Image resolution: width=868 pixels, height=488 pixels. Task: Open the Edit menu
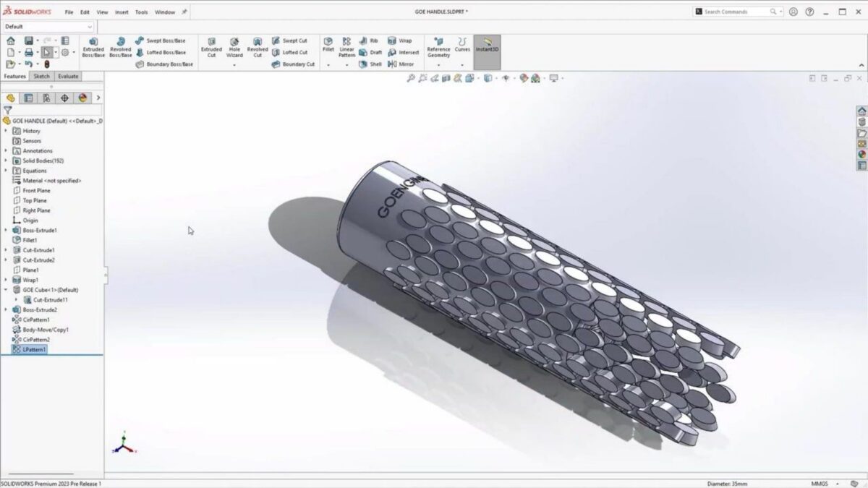tap(85, 12)
